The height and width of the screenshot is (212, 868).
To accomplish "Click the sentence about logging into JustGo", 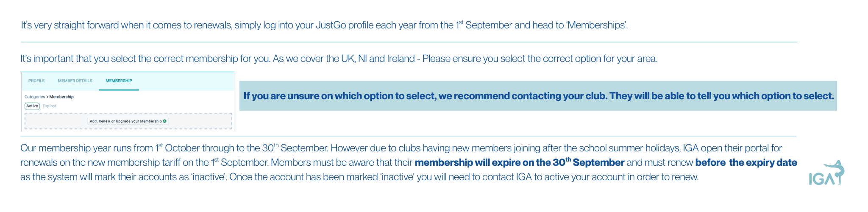I will (x=324, y=25).
